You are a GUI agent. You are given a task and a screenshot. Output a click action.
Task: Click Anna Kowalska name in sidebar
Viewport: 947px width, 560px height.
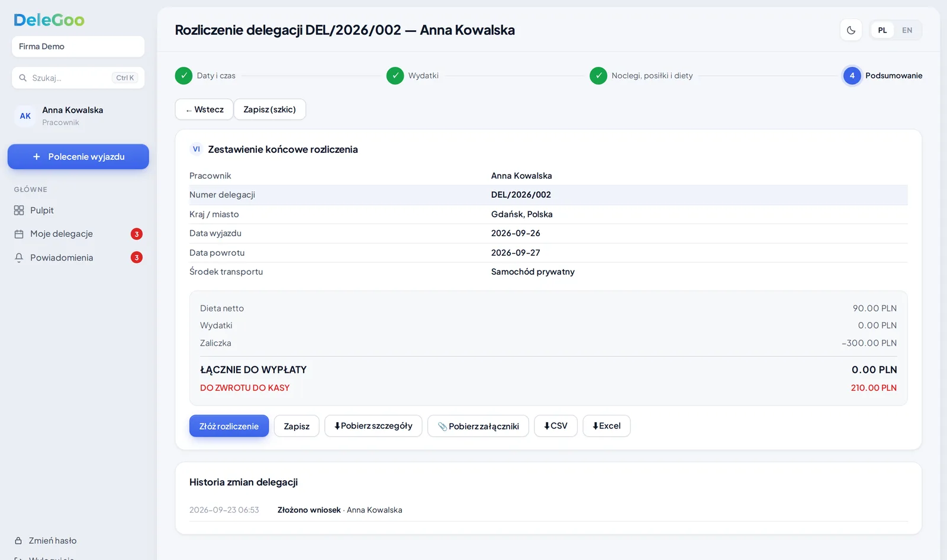[x=73, y=110]
